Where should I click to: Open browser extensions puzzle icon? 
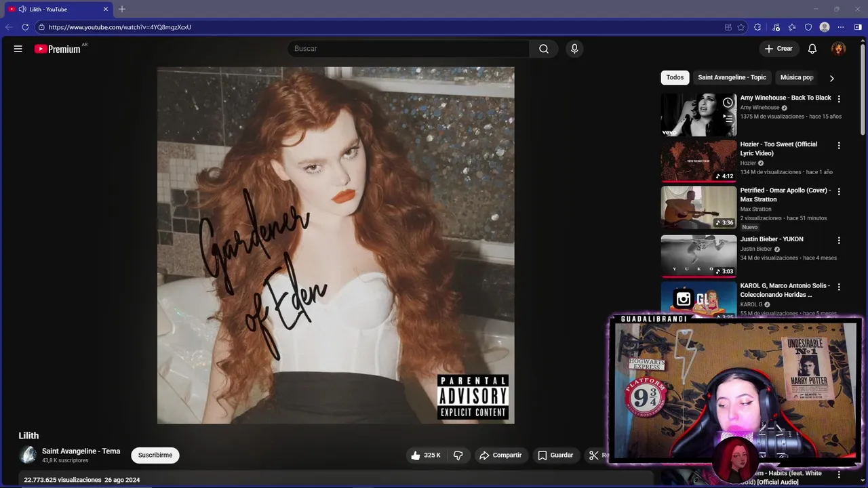pos(757,27)
